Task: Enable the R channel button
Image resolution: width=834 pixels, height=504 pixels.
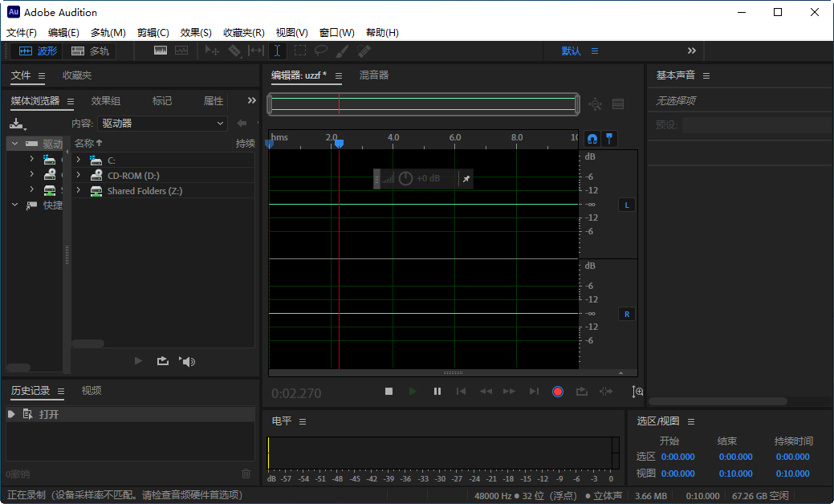Action: tap(626, 314)
